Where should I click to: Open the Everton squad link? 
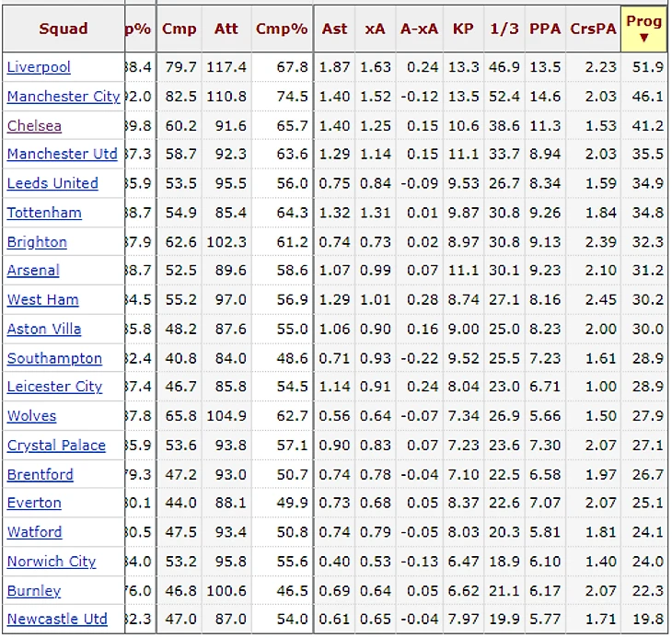coord(34,503)
